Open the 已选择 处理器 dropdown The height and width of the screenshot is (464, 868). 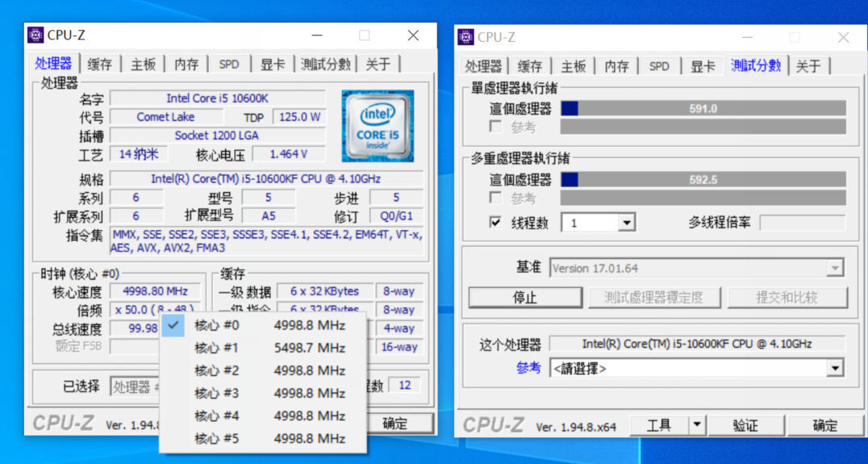pos(136,387)
